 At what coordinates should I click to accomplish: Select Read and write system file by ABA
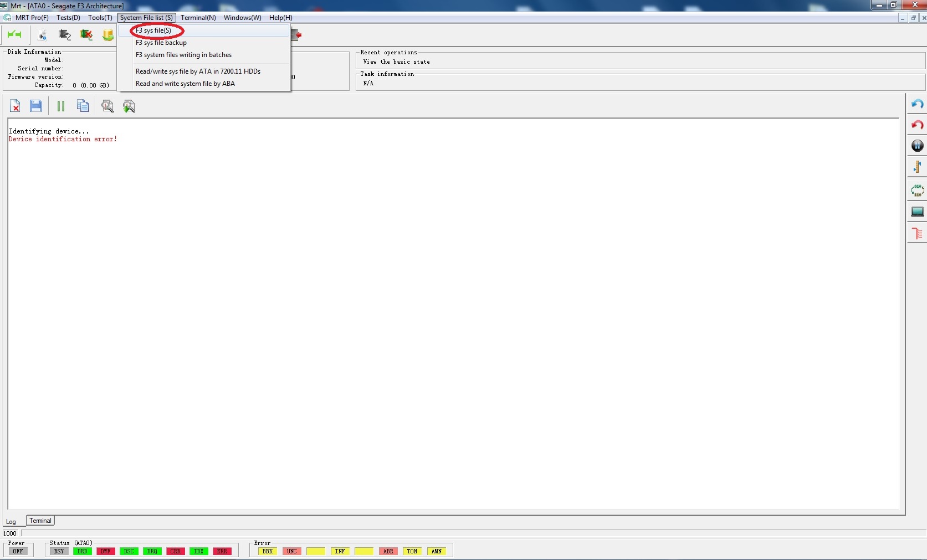tap(204, 84)
